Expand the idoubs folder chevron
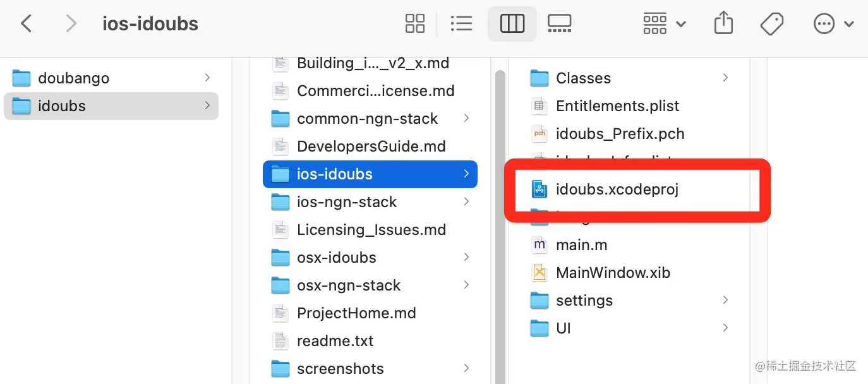Screen dimensions: 868x384 click(207, 105)
